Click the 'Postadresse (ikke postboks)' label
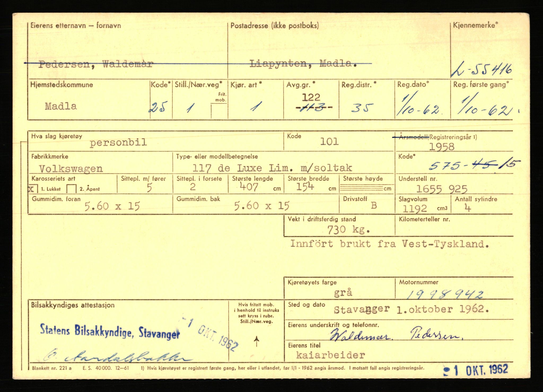This screenshot has height=392, width=543. click(x=275, y=25)
